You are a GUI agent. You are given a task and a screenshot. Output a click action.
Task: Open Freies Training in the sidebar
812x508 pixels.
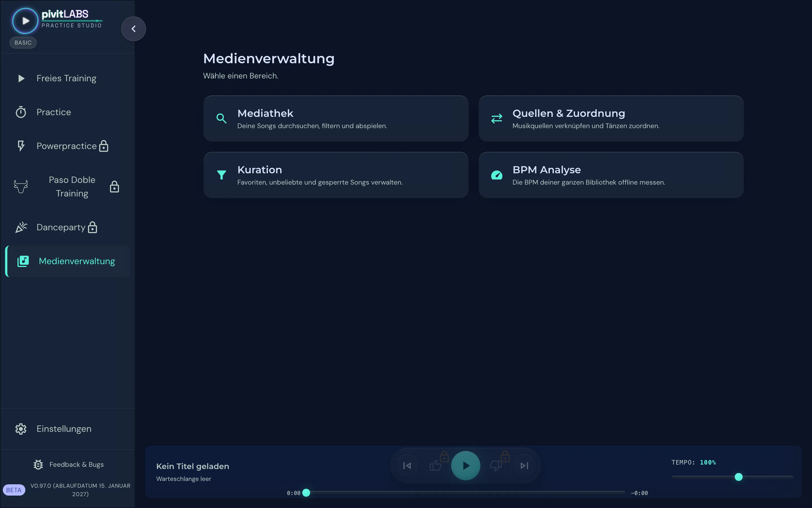click(68, 78)
